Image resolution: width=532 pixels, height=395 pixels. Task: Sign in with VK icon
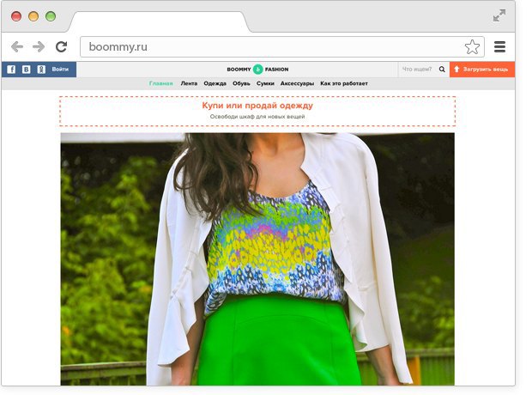tap(27, 69)
